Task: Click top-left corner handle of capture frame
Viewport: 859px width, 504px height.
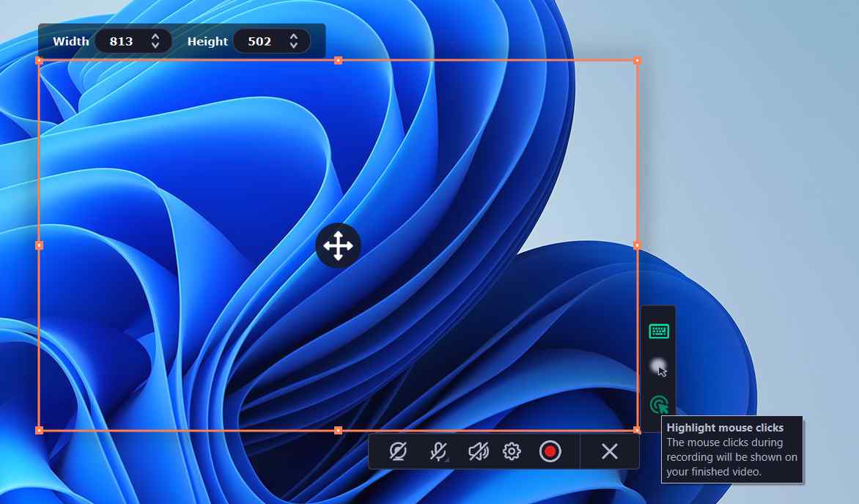Action: 39,60
